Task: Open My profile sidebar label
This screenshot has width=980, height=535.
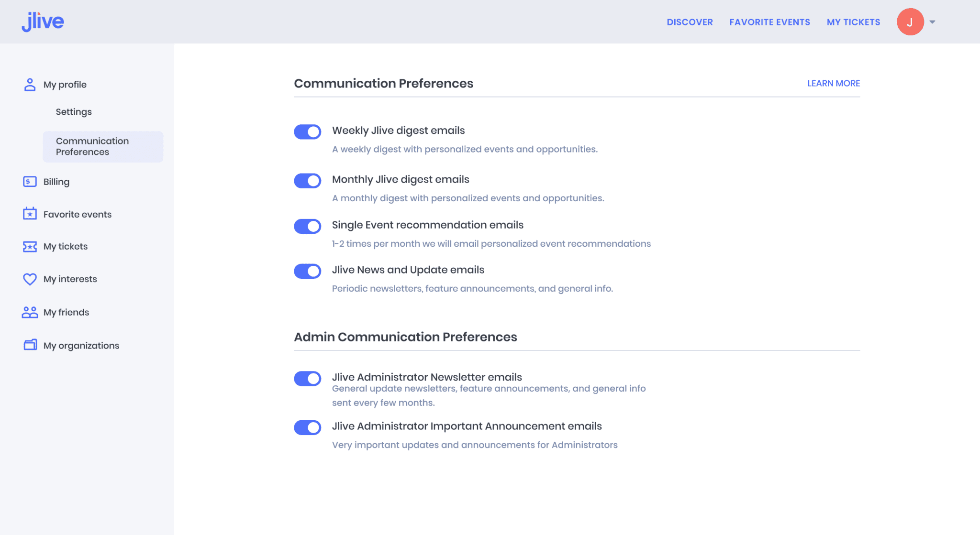Action: [65, 85]
